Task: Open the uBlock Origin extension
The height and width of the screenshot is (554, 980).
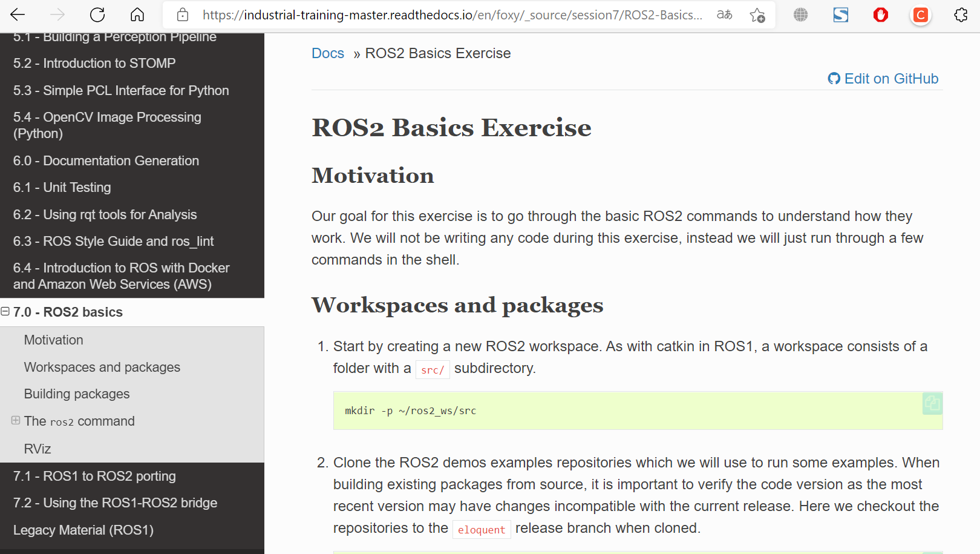Action: click(880, 15)
